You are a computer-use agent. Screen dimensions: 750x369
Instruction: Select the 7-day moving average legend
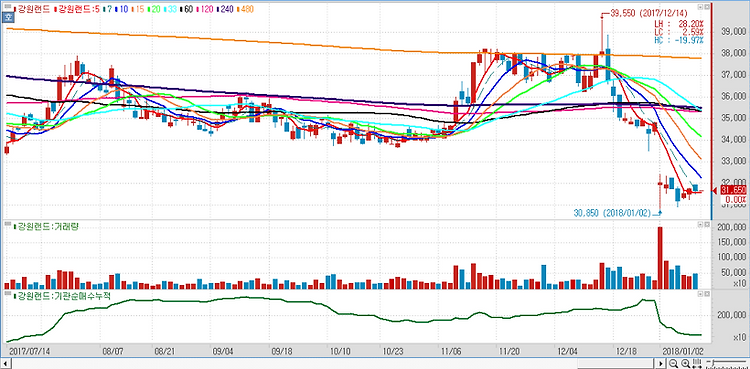(108, 9)
